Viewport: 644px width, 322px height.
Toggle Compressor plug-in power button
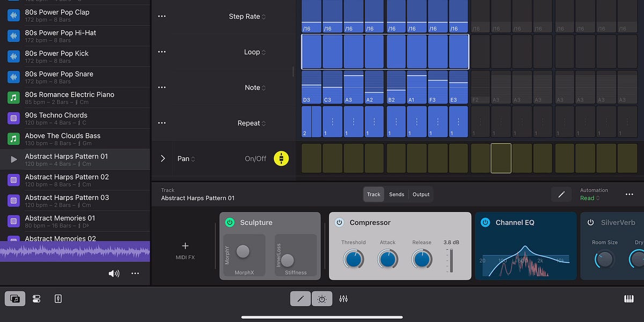(x=339, y=222)
